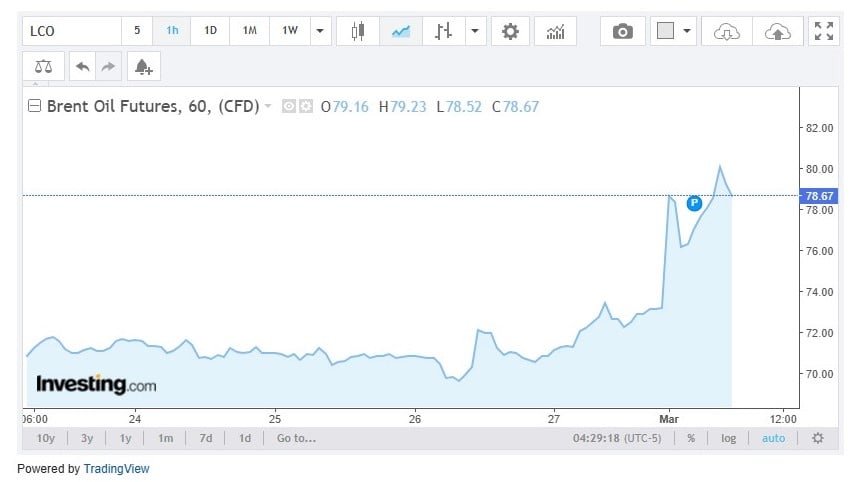852x482 pixels.
Task: Expand the time interval dropdown arrow
Action: coord(320,31)
